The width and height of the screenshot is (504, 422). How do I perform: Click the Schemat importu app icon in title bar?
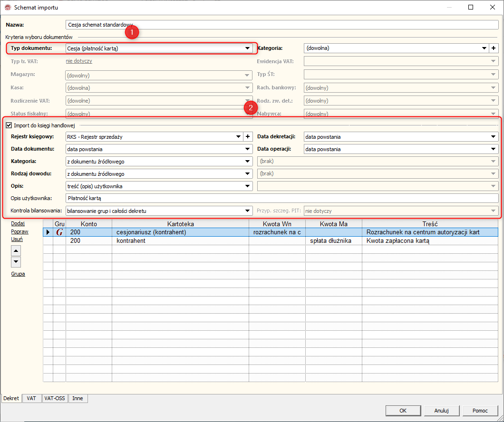(8, 8)
